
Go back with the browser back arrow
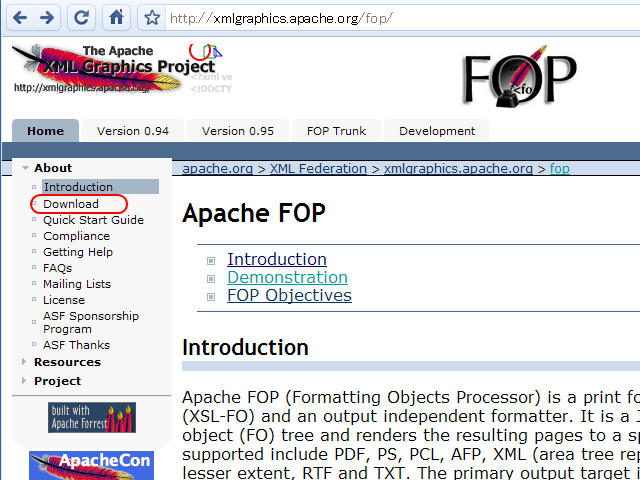(20, 18)
